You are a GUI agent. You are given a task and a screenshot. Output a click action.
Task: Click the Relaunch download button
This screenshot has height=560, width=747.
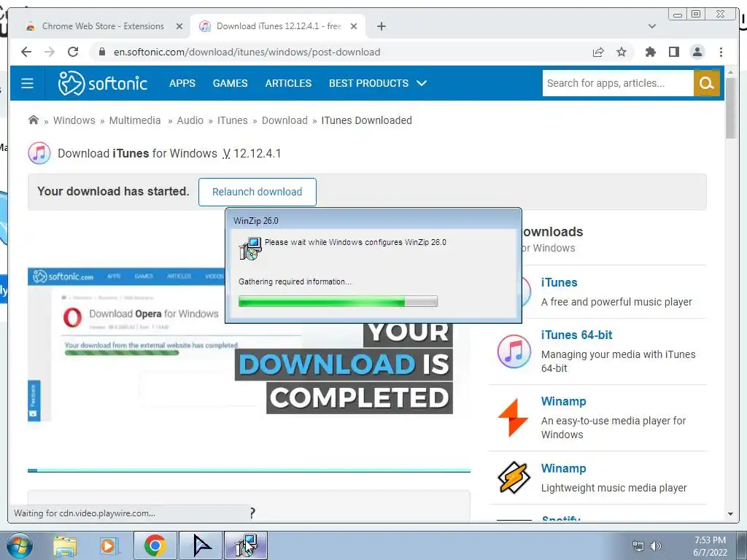click(x=258, y=192)
